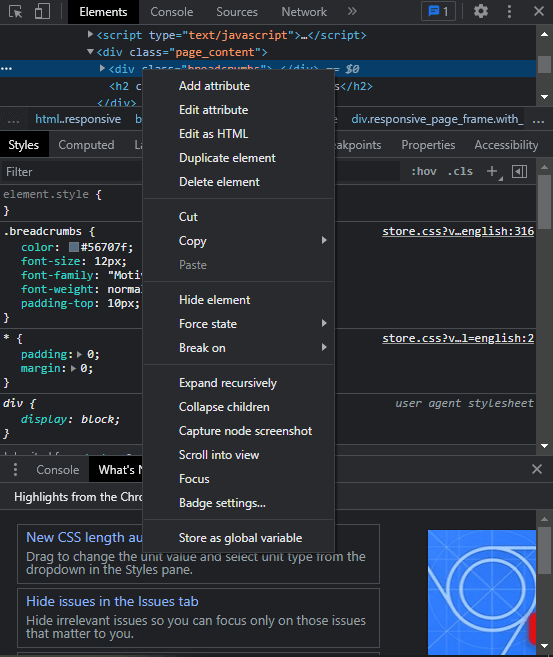Close the bottom drawer
The image size is (553, 657).
click(x=537, y=469)
